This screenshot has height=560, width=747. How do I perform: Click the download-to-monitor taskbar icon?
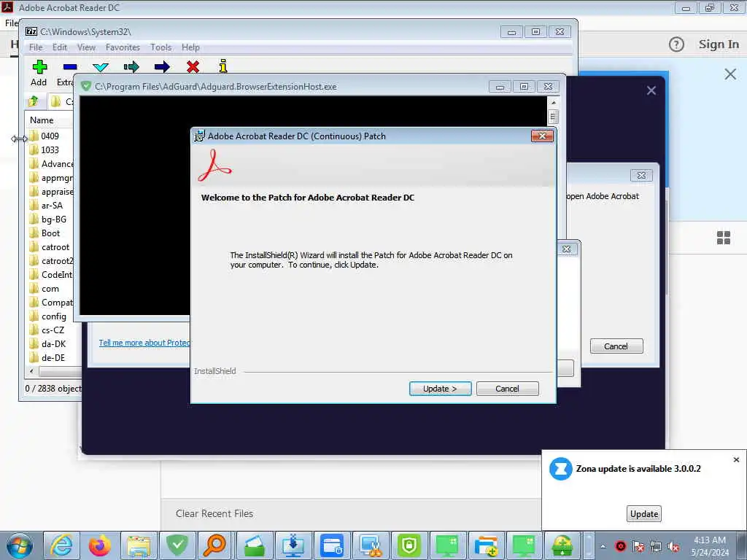pyautogui.click(x=293, y=545)
